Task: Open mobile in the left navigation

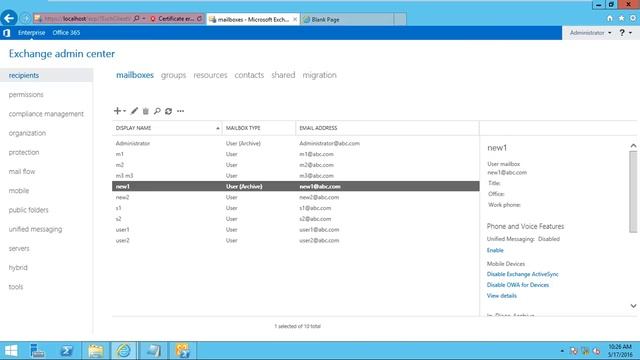Action: 19,191
